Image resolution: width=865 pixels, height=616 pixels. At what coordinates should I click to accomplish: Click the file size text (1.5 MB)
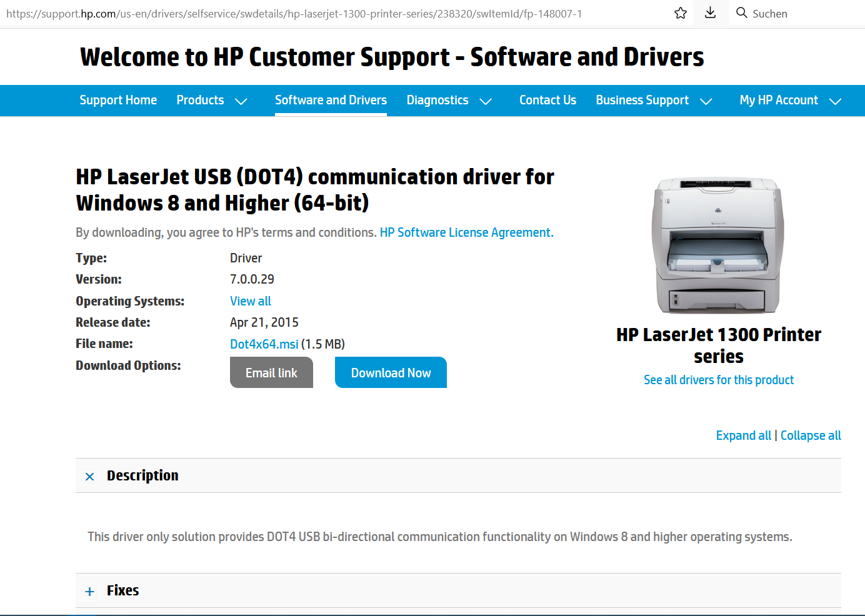323,344
